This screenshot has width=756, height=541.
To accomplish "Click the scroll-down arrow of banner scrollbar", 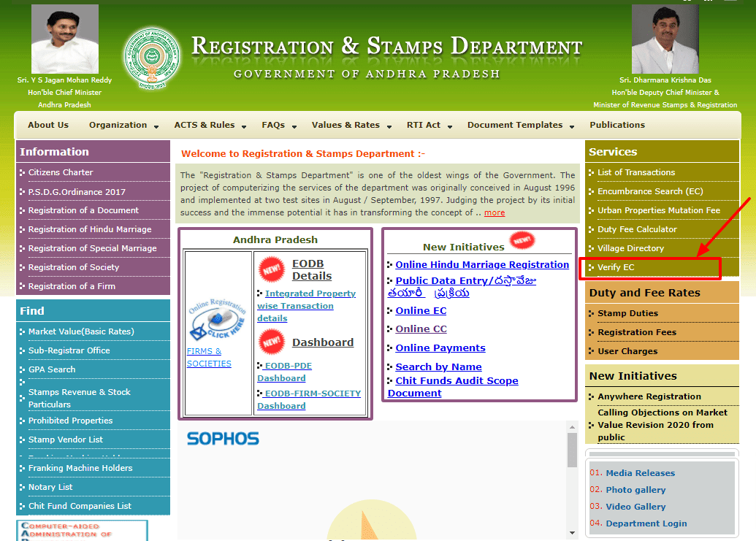I will pyautogui.click(x=573, y=533).
